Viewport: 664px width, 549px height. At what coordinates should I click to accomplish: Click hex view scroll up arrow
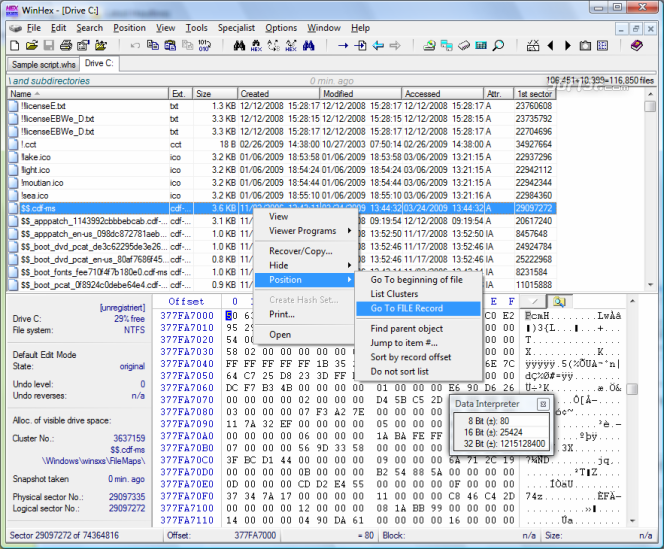[632, 301]
